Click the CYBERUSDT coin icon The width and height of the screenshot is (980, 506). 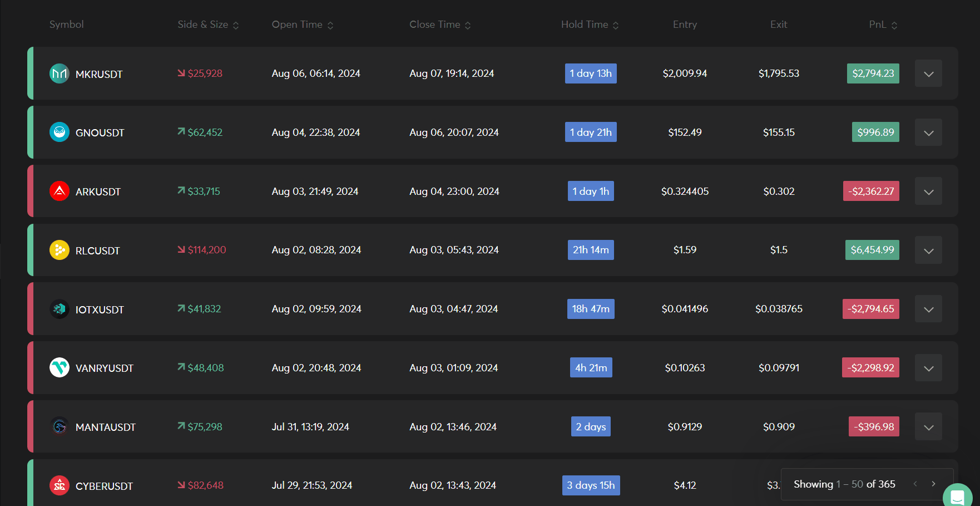coord(60,485)
